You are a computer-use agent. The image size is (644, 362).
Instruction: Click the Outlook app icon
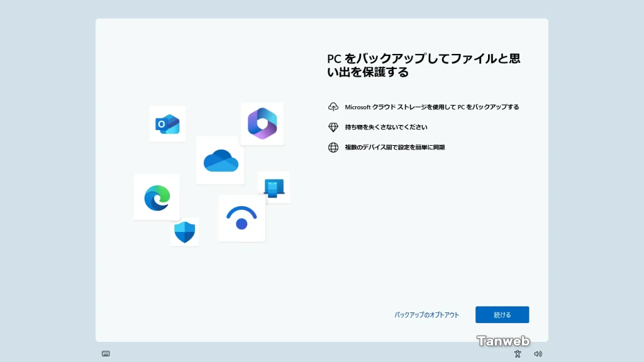167,124
